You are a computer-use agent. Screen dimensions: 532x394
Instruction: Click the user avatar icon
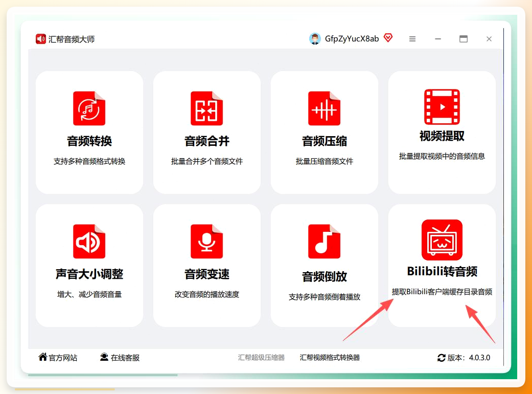pos(315,39)
